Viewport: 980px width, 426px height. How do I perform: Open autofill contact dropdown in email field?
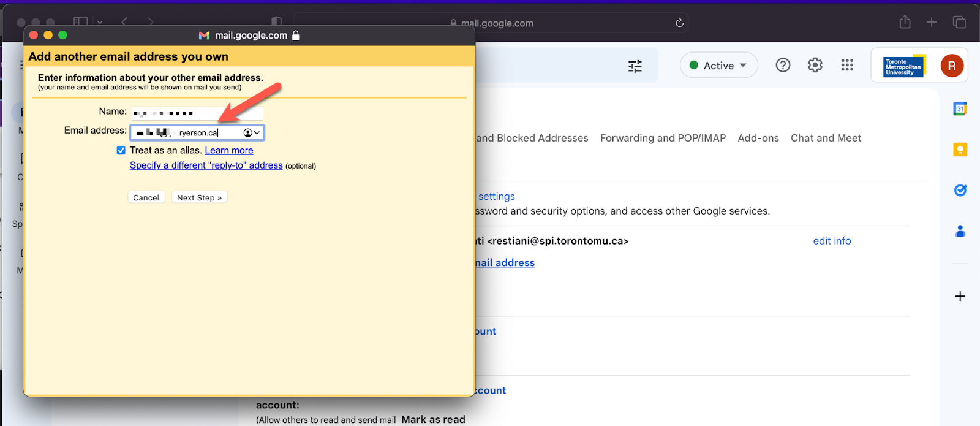pyautogui.click(x=252, y=133)
